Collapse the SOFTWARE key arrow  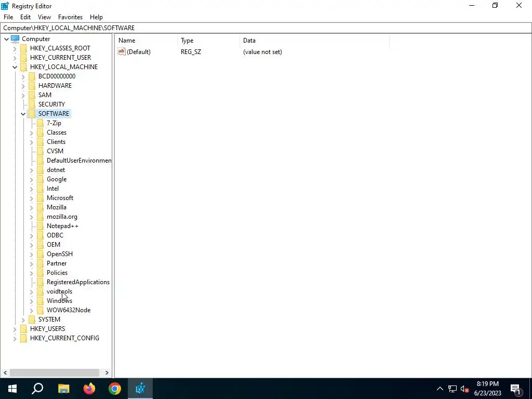point(23,114)
